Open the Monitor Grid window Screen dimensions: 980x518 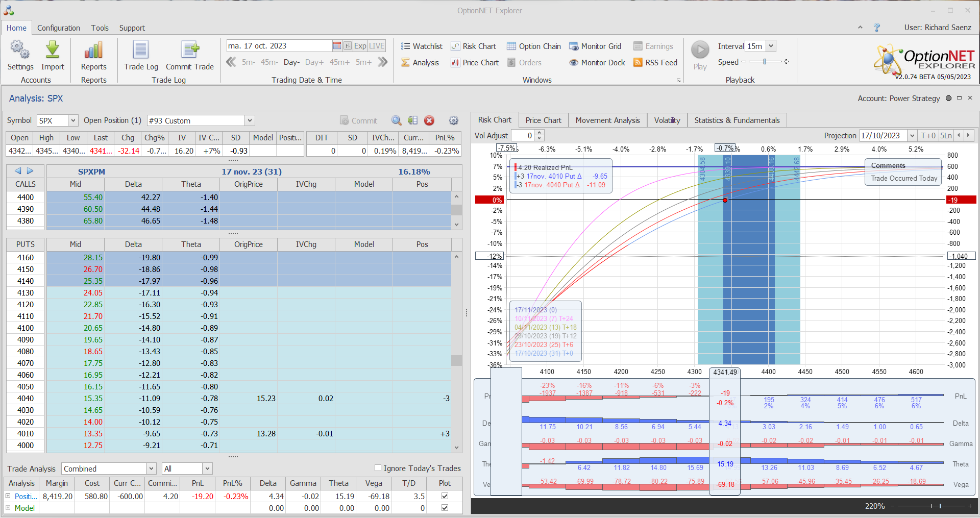[x=595, y=46]
